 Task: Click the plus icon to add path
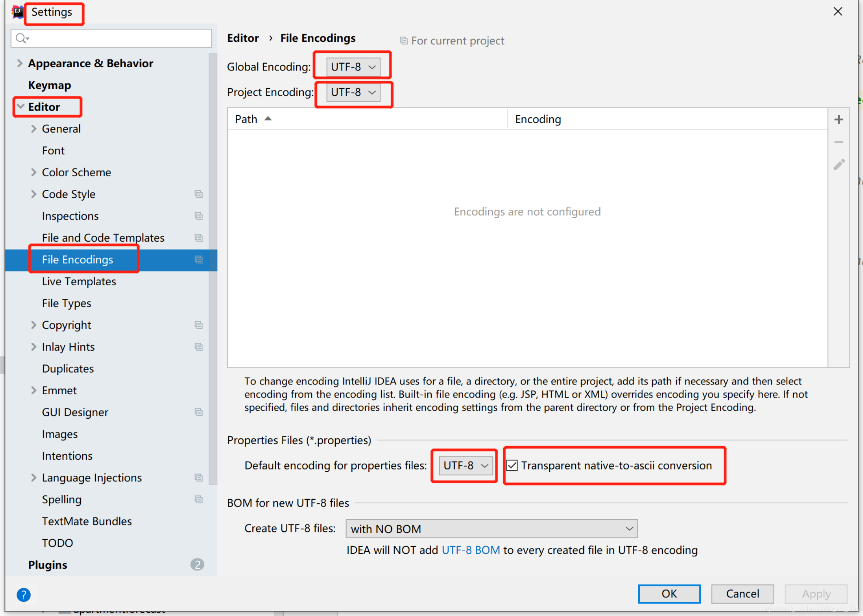tap(838, 120)
